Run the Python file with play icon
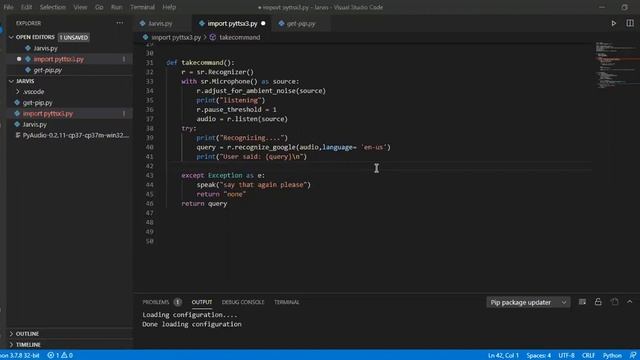Image resolution: width=640 pixels, height=360 pixels. click(x=613, y=24)
